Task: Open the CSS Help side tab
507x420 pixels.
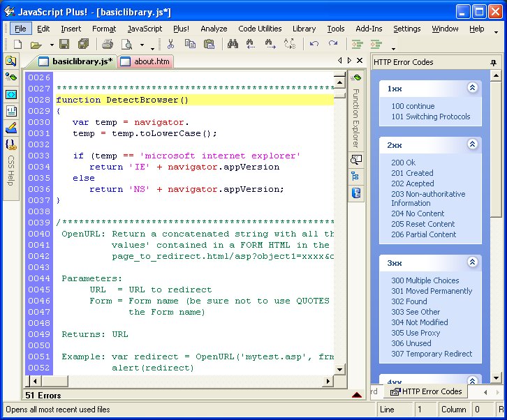Action: (11, 171)
